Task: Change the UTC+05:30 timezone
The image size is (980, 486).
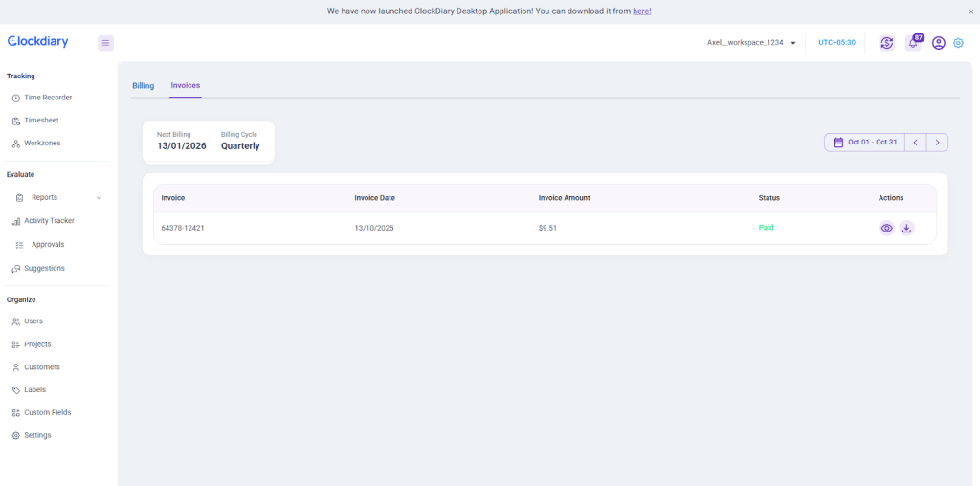Action: coord(836,43)
